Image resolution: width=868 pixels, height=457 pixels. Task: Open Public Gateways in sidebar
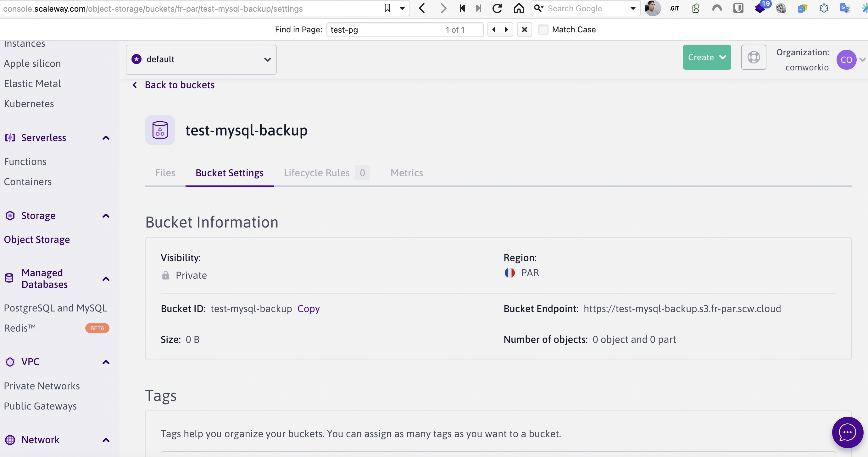coord(41,406)
